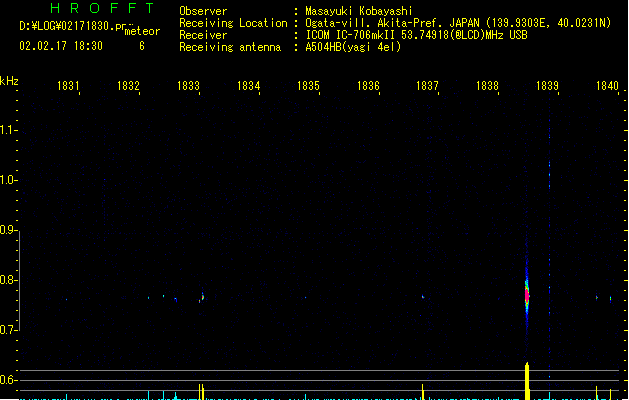
Task: Click the kHz axis unit label
Action: point(9,81)
